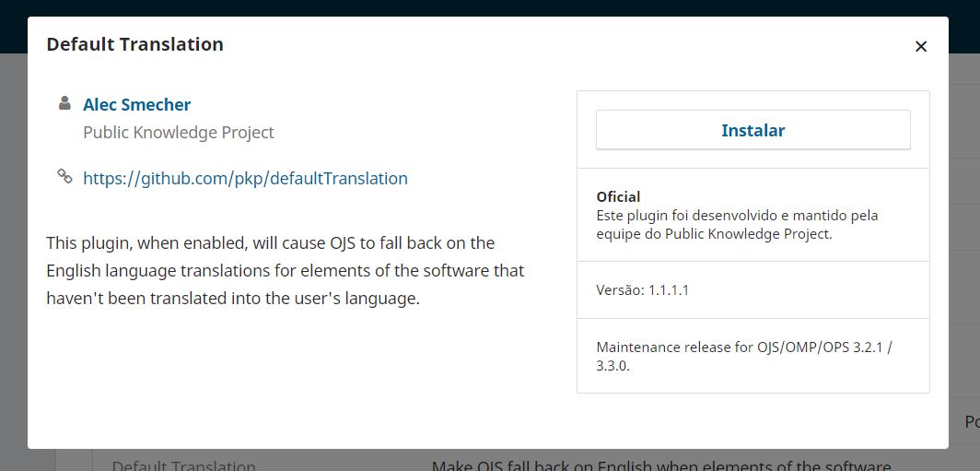Open the Alec Smecher author link
The width and height of the screenshot is (980, 471).
point(137,104)
